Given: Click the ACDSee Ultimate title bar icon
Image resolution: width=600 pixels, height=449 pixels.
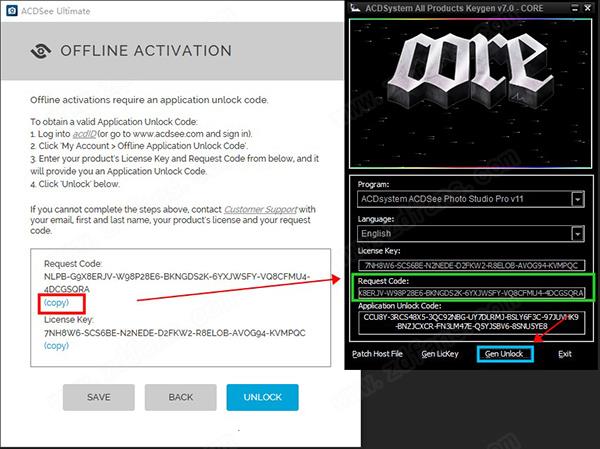Looking at the screenshot, I should click(11, 11).
